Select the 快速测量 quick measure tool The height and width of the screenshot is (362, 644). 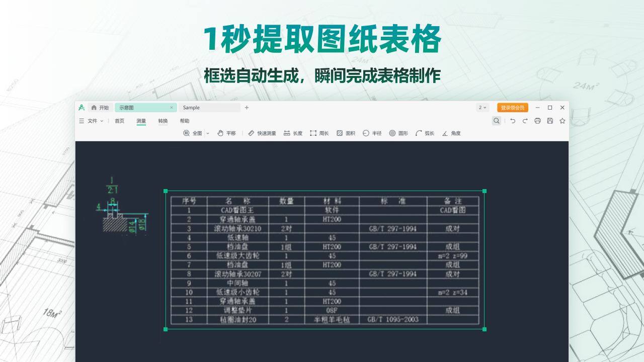(262, 133)
